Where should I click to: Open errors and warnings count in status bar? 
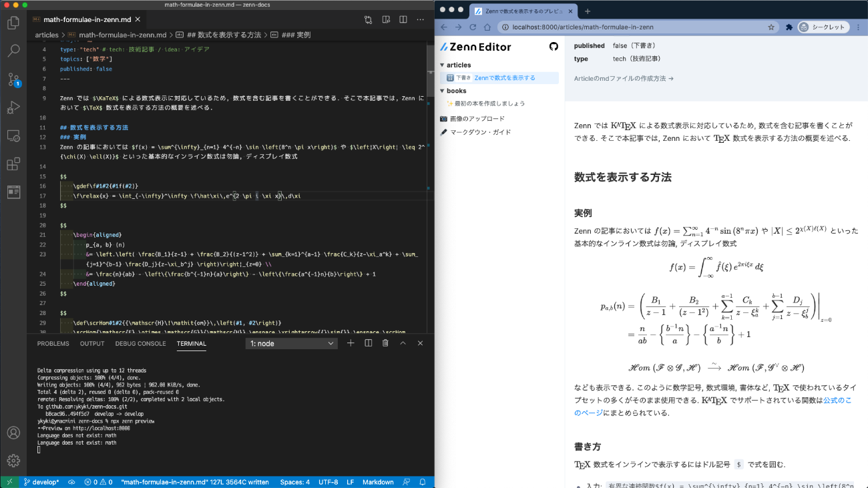[x=98, y=482]
